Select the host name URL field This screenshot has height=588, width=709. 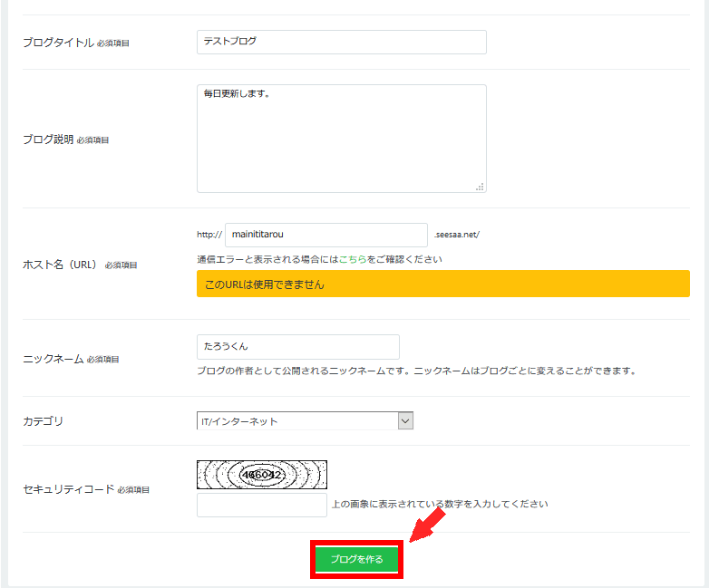[326, 235]
